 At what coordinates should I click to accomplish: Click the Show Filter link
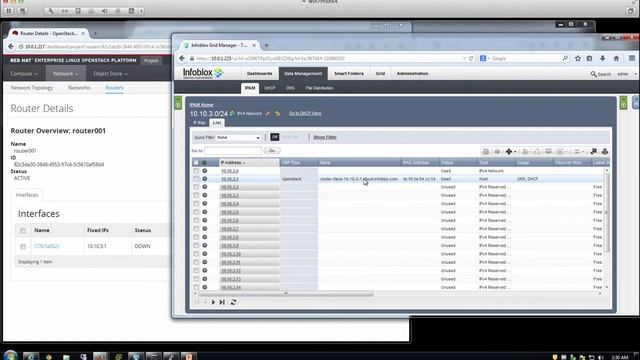(x=325, y=137)
